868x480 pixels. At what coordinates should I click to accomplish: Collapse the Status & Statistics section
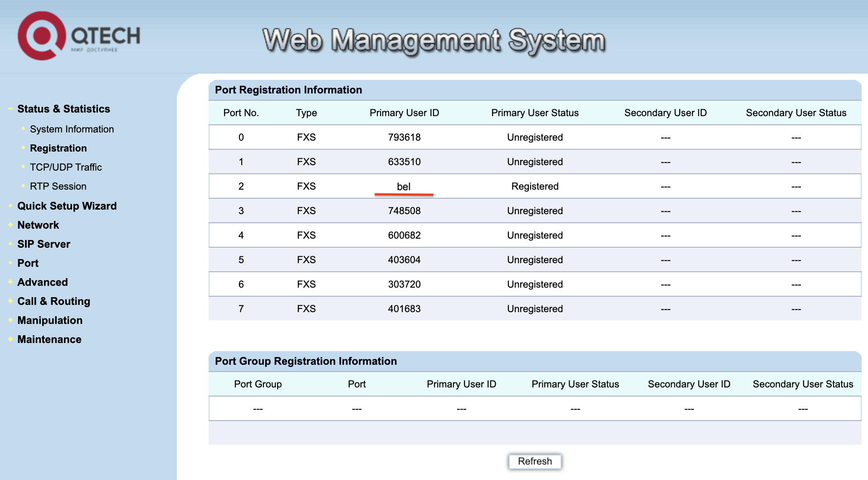pos(63,109)
